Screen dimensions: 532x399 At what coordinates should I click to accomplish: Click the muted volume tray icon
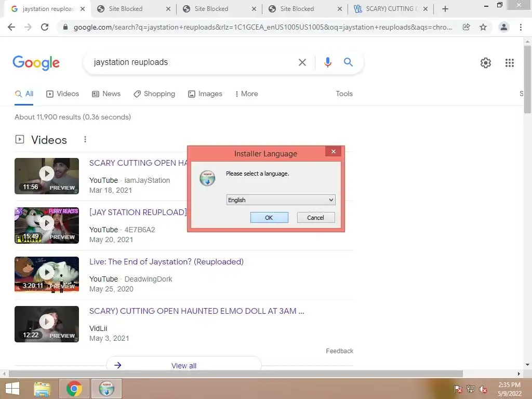pos(483,389)
